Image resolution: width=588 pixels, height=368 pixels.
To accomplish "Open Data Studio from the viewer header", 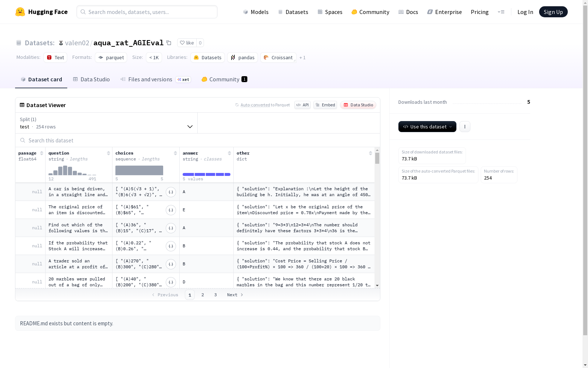I will pos(358,105).
